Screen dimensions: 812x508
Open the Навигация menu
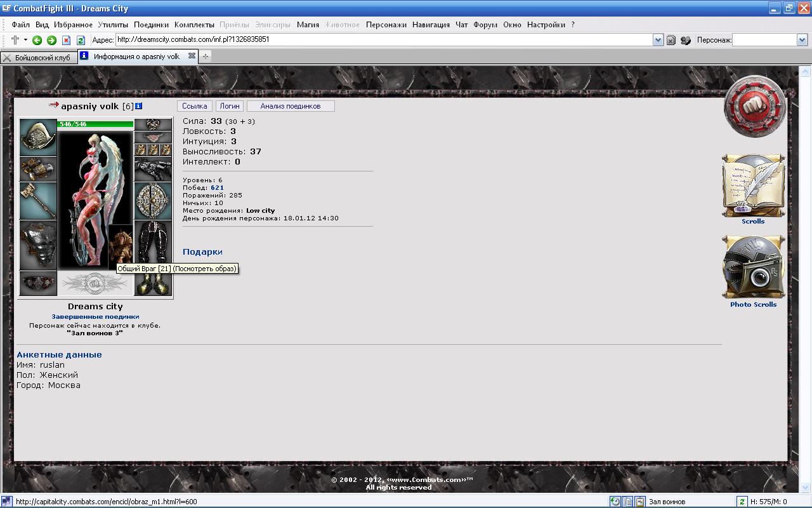pyautogui.click(x=431, y=25)
